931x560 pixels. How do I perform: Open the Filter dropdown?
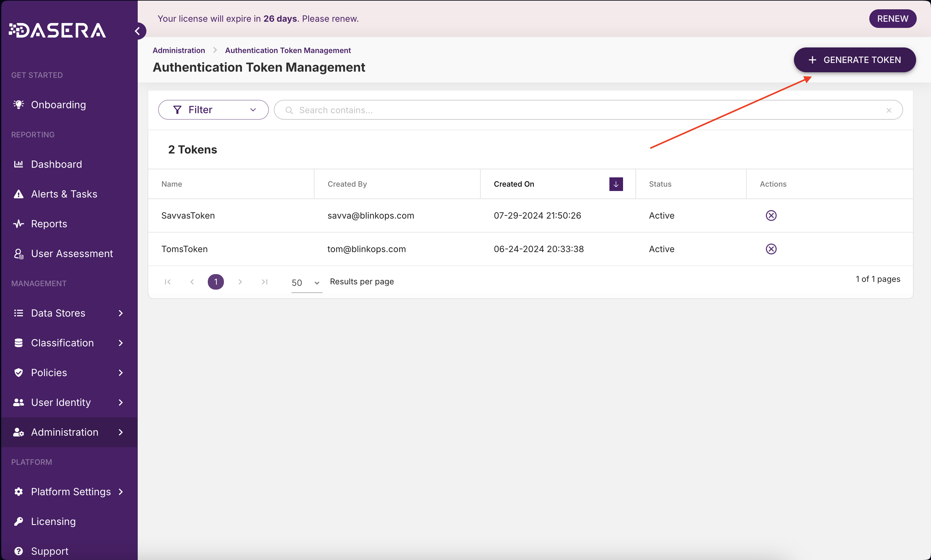213,110
